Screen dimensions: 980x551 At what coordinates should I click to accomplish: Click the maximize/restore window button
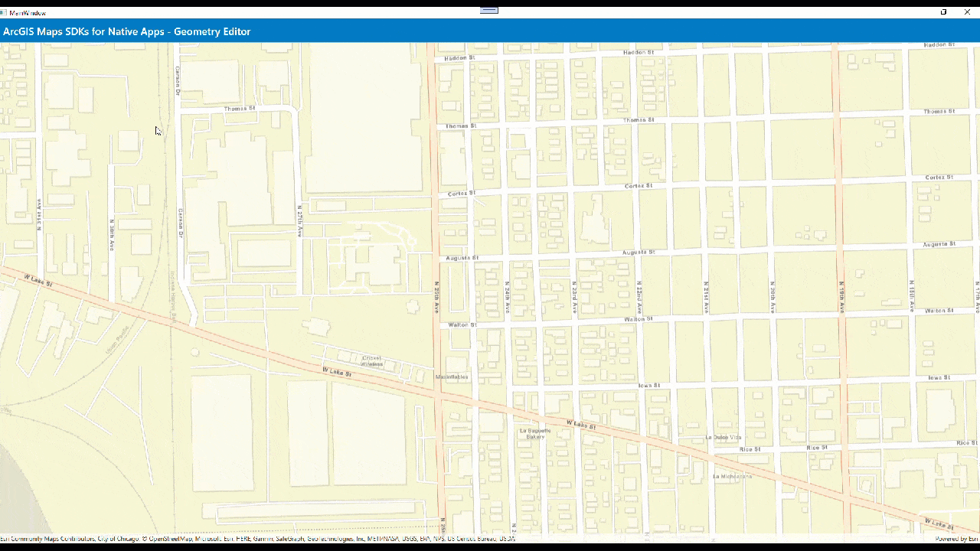[943, 12]
